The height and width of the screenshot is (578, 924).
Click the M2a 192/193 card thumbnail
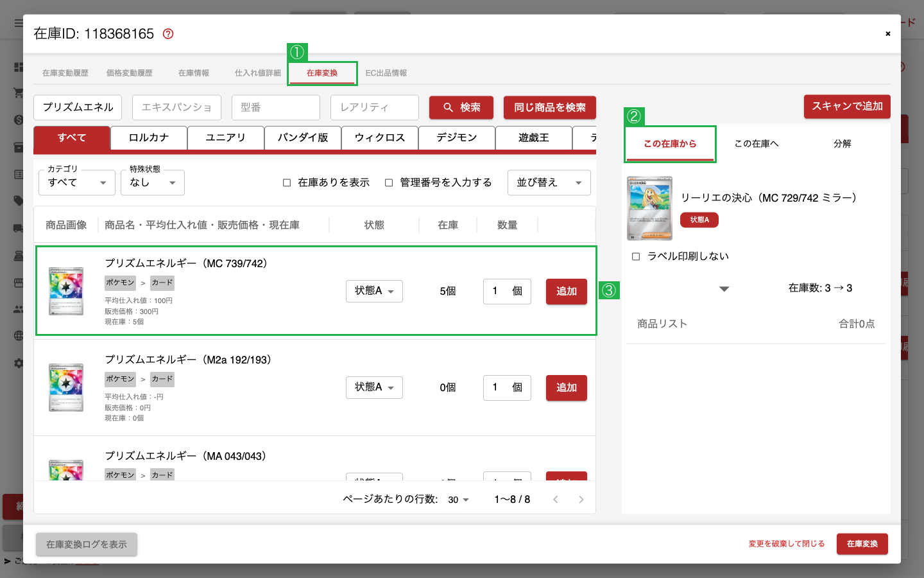pos(66,387)
